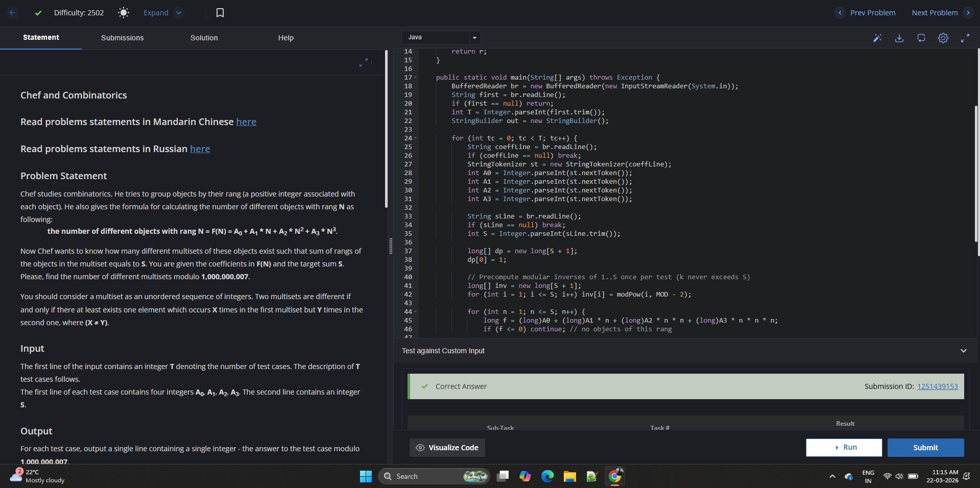Fold the main method at line 17

(x=416, y=78)
